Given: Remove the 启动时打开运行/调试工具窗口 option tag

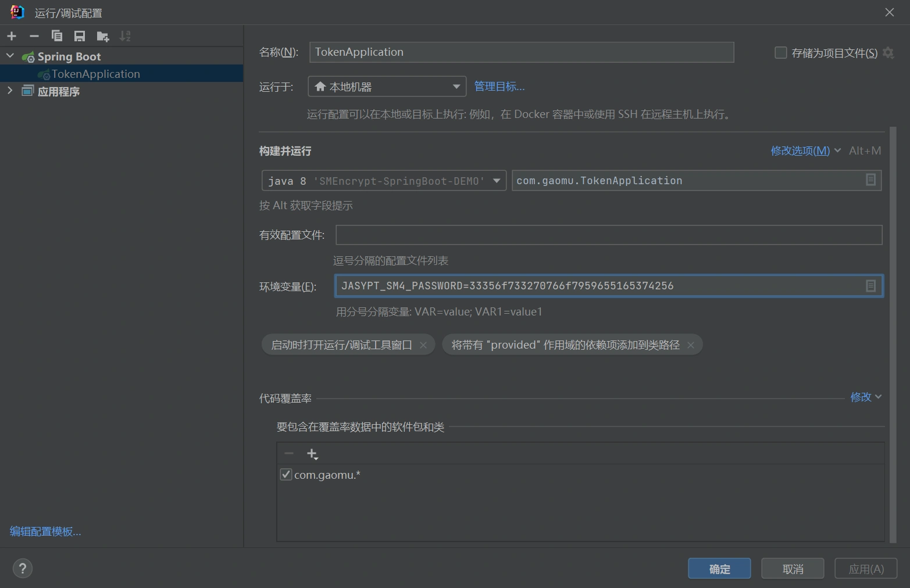Looking at the screenshot, I should pyautogui.click(x=423, y=345).
